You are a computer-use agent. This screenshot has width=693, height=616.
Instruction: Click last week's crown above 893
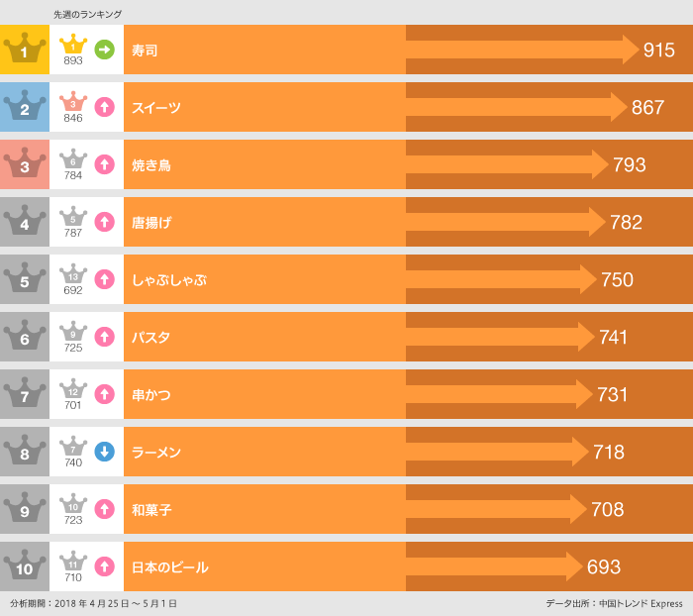point(73,45)
